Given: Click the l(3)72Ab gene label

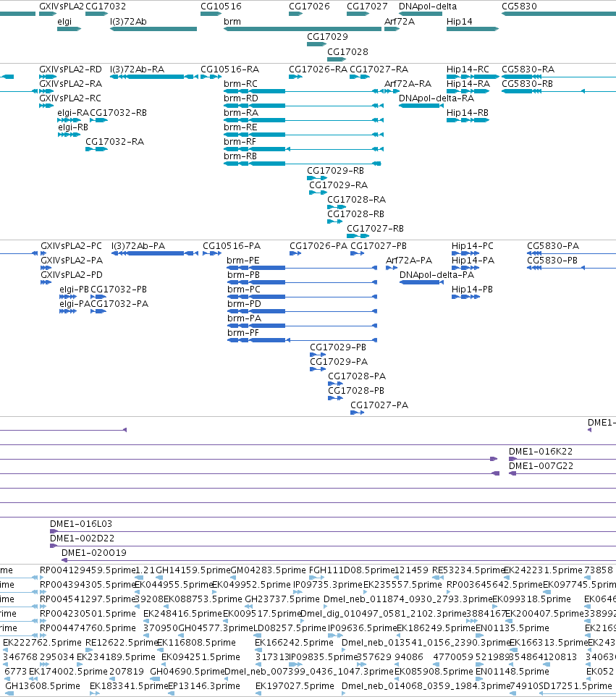Looking at the screenshot, I should tap(128, 21).
